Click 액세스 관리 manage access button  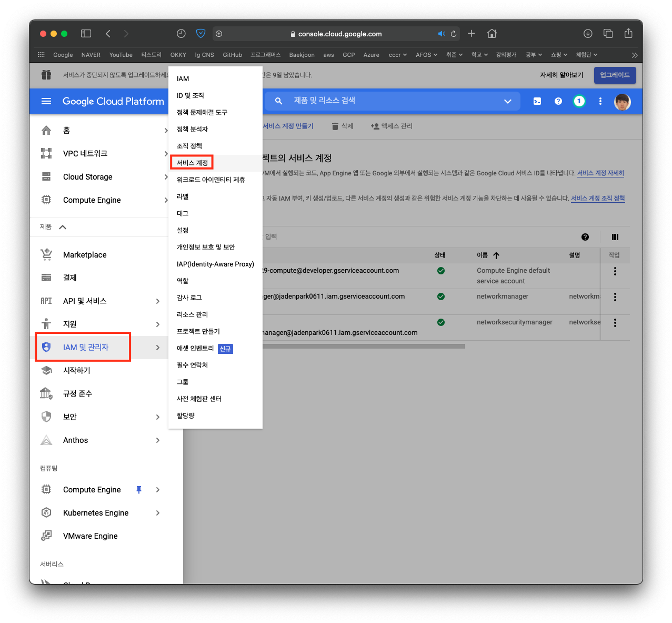[x=392, y=126]
